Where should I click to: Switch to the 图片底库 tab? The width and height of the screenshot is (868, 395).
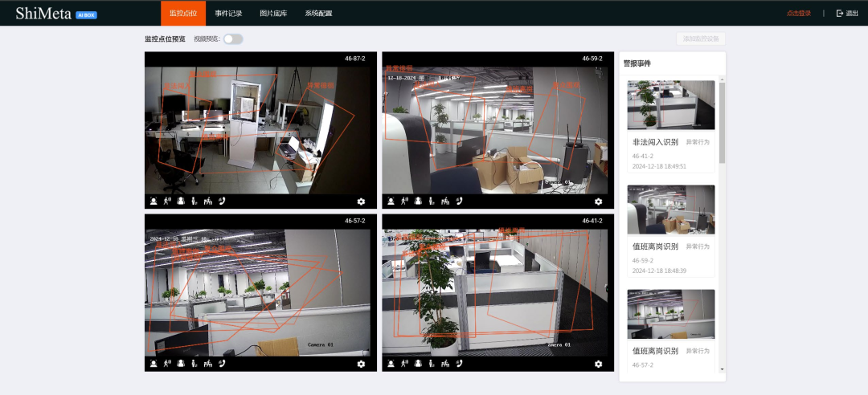273,14
